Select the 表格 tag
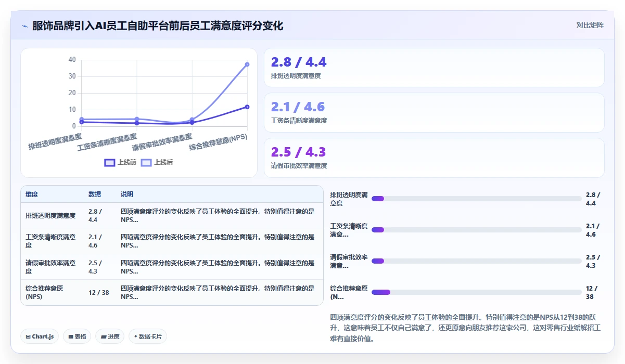 click(x=77, y=336)
